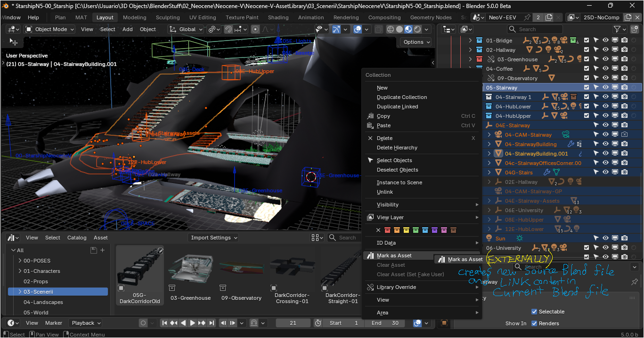Viewport: 644px width, 338px height.
Task: Disable rendering for 04-HubUpper camera icon
Action: (x=624, y=116)
